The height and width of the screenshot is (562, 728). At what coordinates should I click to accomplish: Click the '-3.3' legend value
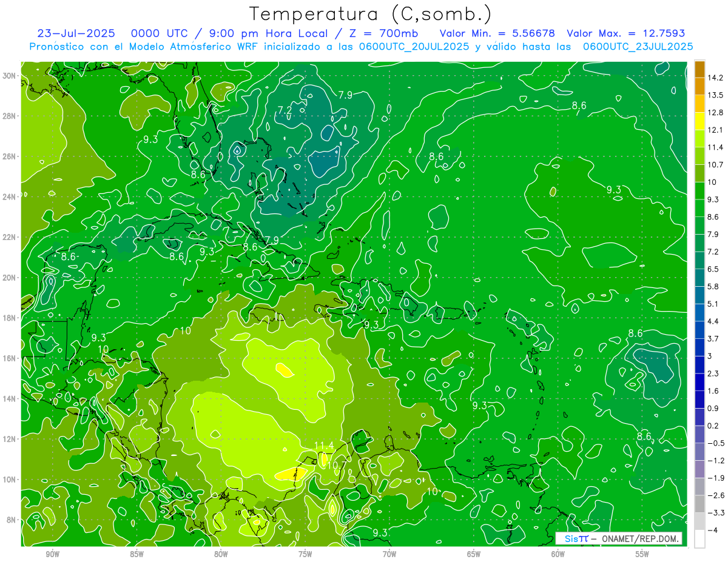click(x=716, y=513)
